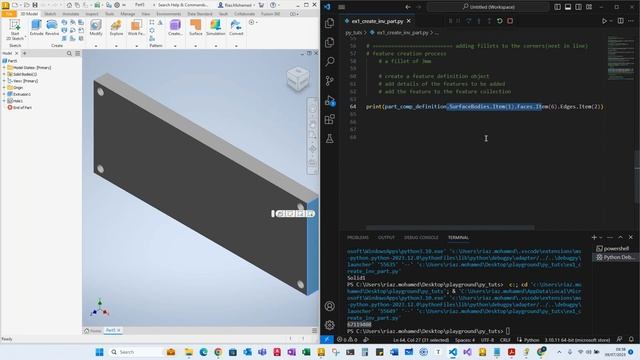
Task: Select the Extrude tool
Action: coord(36,28)
